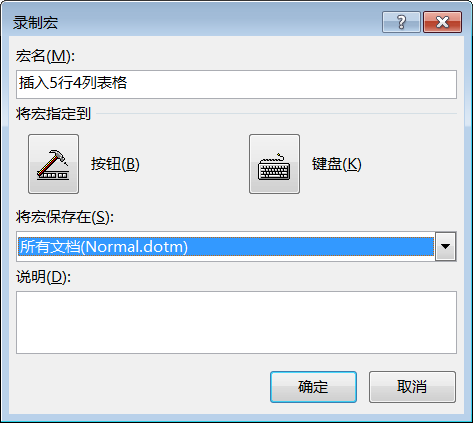Open help with the question mark icon
Screen dimensions: 473x423
(401, 22)
